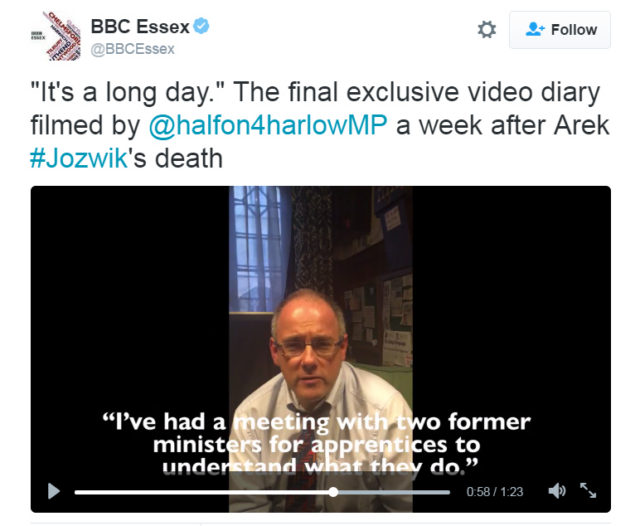The image size is (640, 526).
Task: Open the BBC Essex profile avatar
Action: click(56, 36)
